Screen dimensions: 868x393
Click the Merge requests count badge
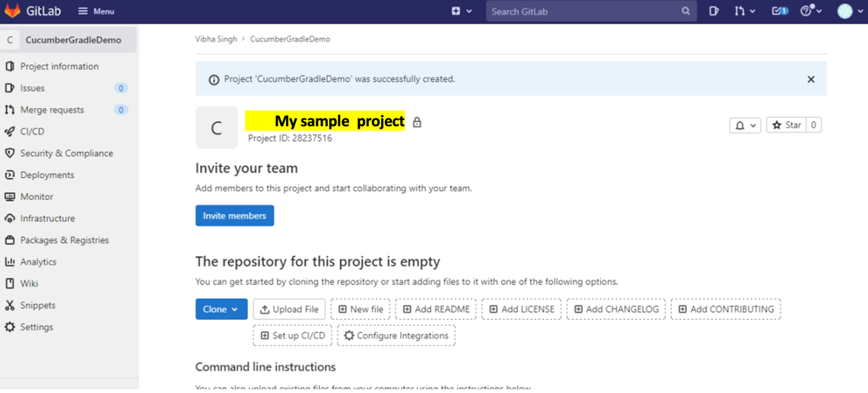(121, 109)
